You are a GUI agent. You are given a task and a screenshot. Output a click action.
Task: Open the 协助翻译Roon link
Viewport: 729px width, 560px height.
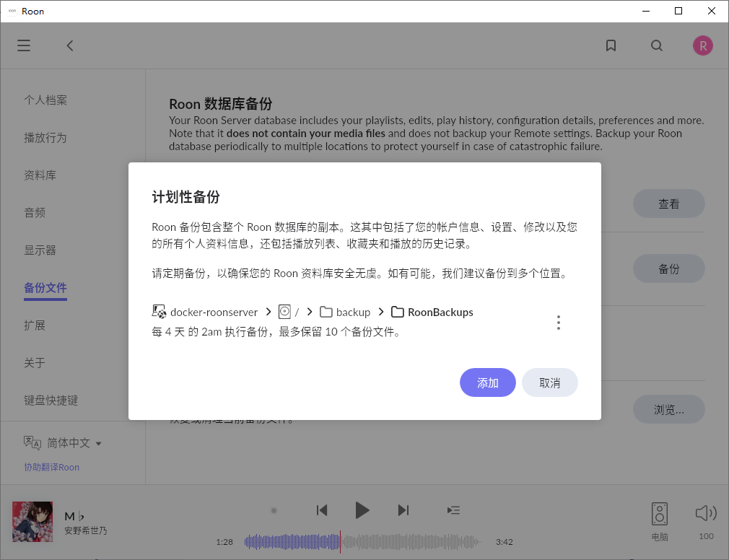(x=51, y=467)
